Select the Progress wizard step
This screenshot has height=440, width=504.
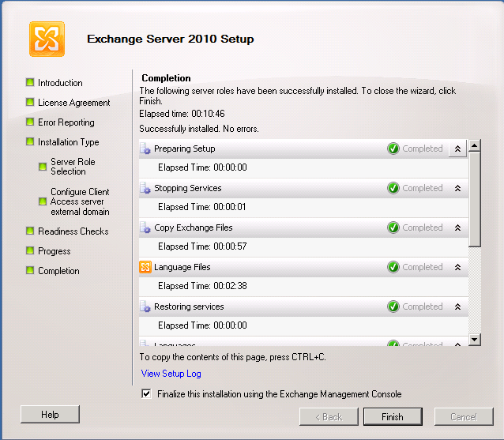(x=55, y=251)
